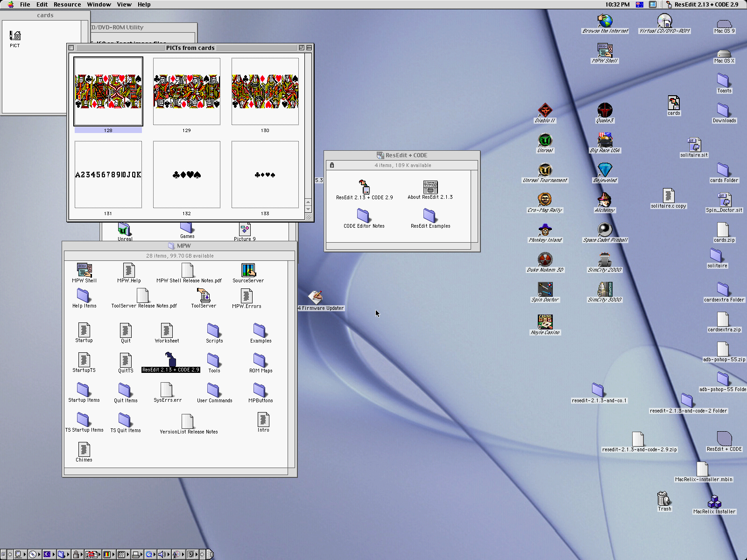The height and width of the screenshot is (560, 747).
Task: Open File Sharing folder control strip popup
Action: (63, 554)
